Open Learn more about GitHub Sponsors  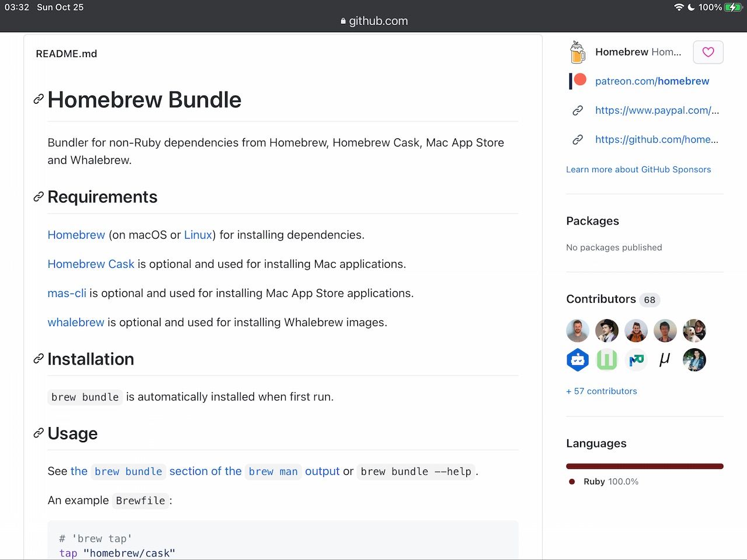[638, 169]
